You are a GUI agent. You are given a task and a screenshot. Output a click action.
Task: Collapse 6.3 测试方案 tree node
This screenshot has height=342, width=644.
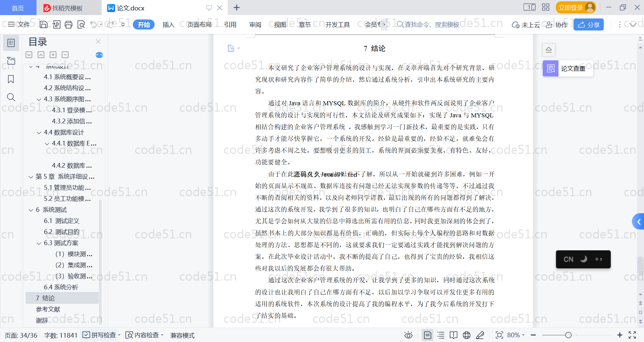click(39, 243)
